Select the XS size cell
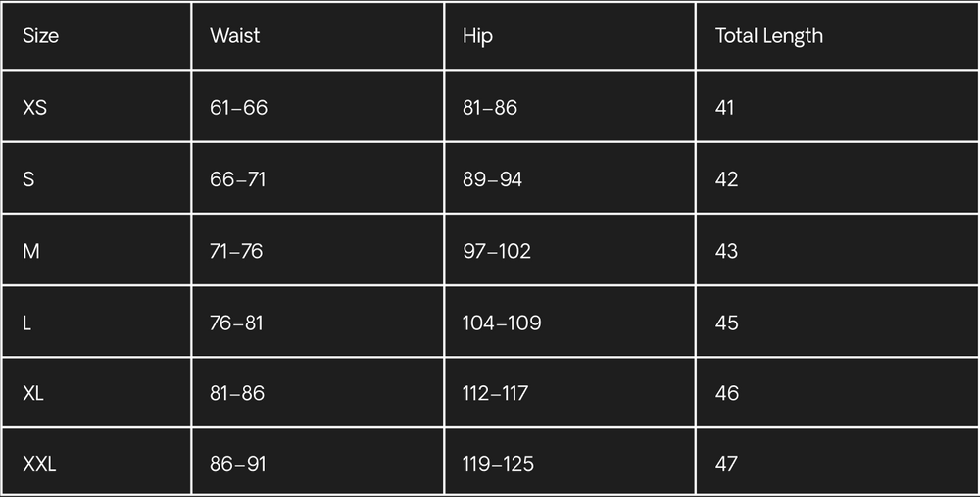Screen dimensions: 980x497 tap(35, 107)
